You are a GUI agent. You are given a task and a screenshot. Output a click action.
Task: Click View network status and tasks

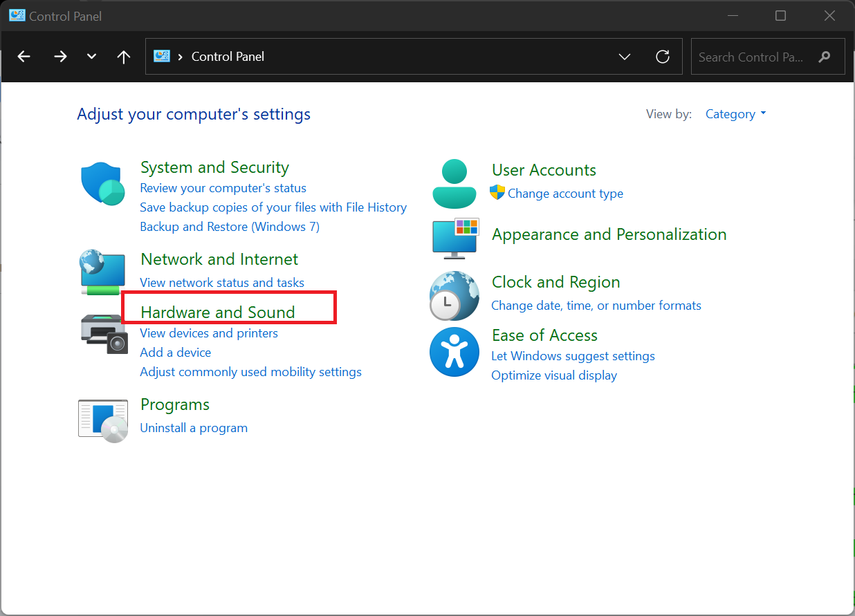pos(222,283)
